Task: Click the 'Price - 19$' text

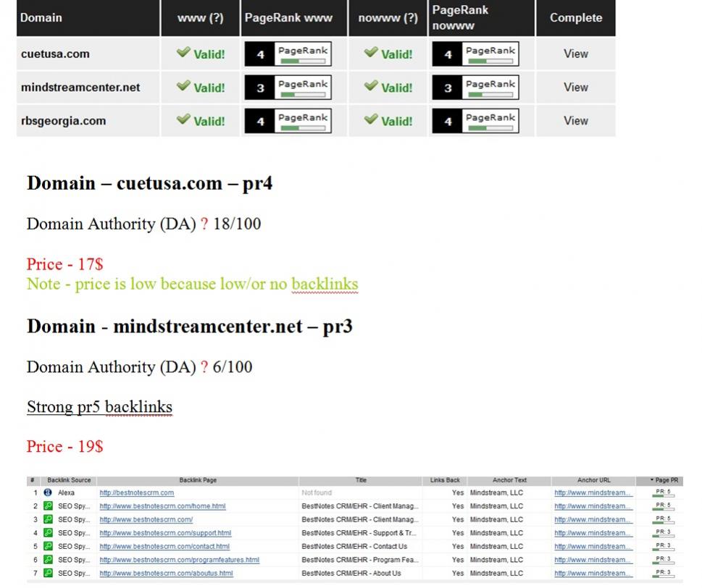Action: pos(65,446)
